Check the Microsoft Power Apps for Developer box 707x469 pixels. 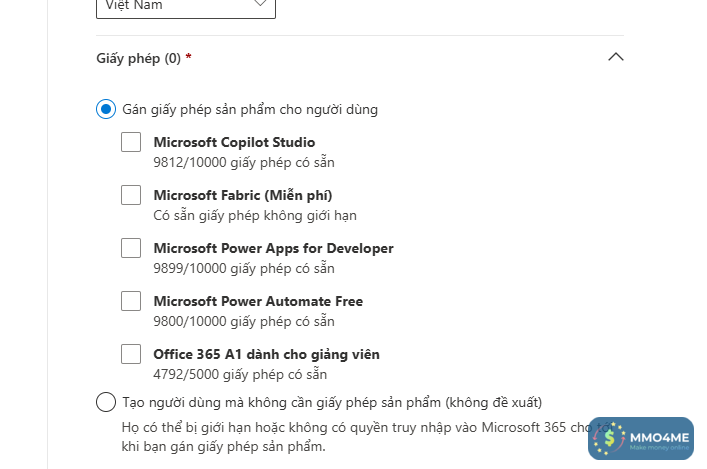tap(131, 248)
